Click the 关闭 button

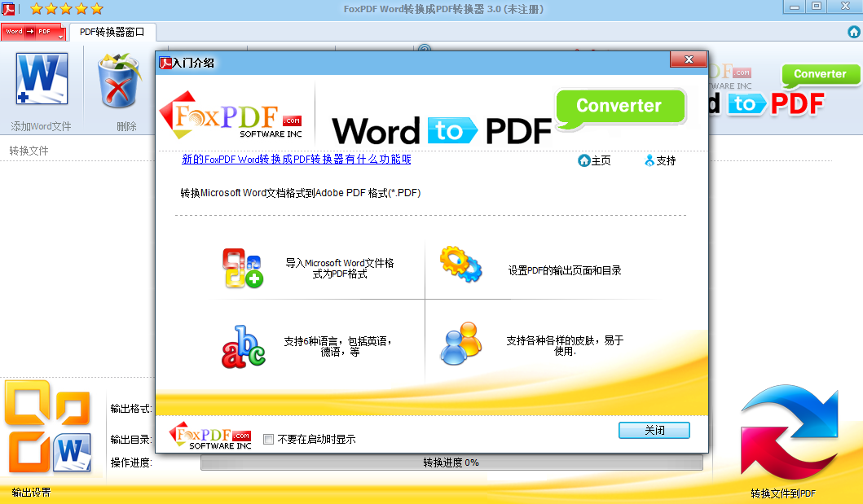click(654, 431)
